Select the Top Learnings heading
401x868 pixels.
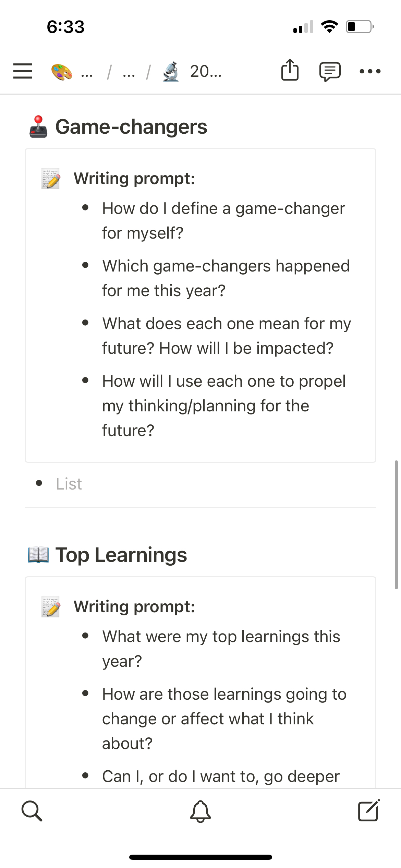point(121,555)
